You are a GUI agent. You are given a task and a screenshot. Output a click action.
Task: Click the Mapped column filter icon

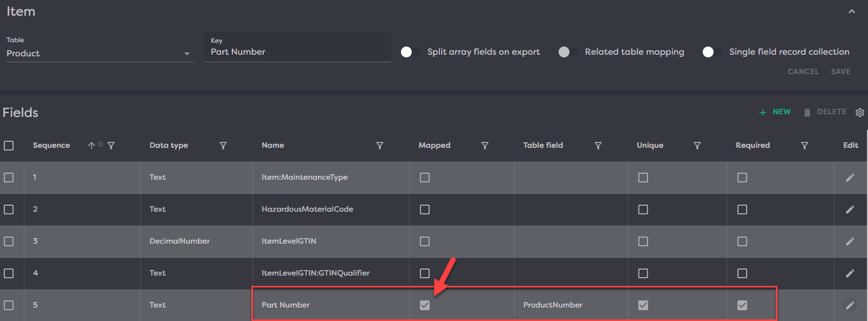click(485, 146)
